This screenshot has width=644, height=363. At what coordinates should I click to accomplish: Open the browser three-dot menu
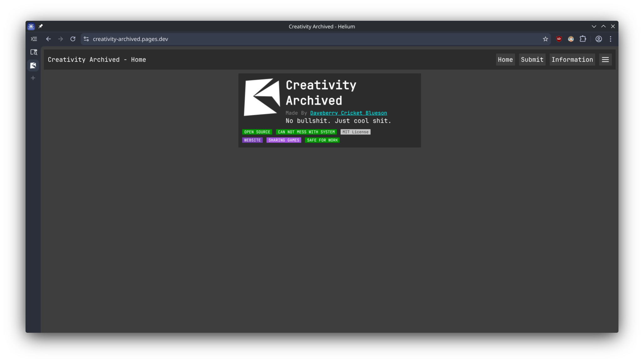610,39
